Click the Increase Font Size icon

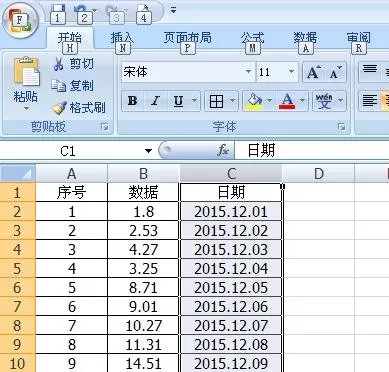pyautogui.click(x=313, y=72)
